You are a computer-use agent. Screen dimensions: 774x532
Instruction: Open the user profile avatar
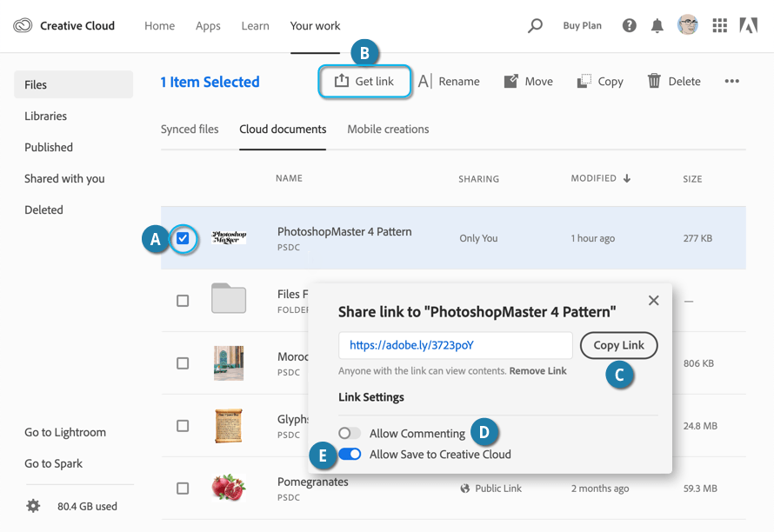coord(688,25)
